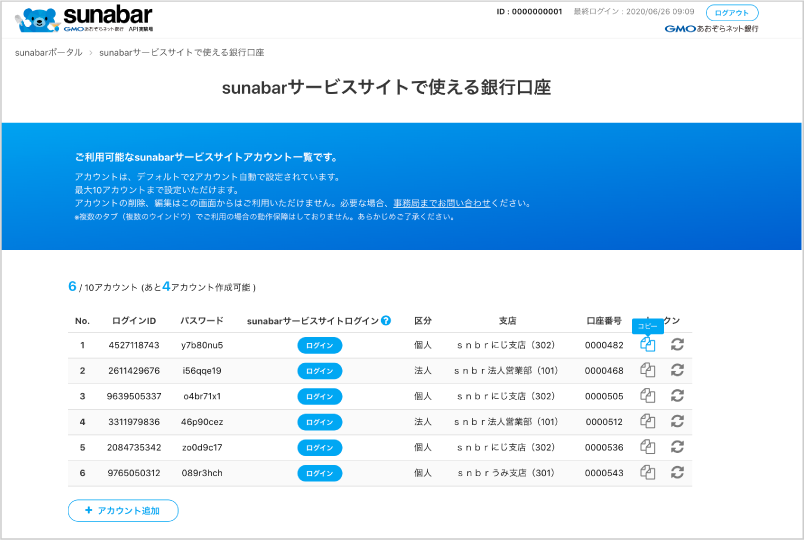The height and width of the screenshot is (540, 804).
Task: Select password y7b80nu5
Action: 202,345
